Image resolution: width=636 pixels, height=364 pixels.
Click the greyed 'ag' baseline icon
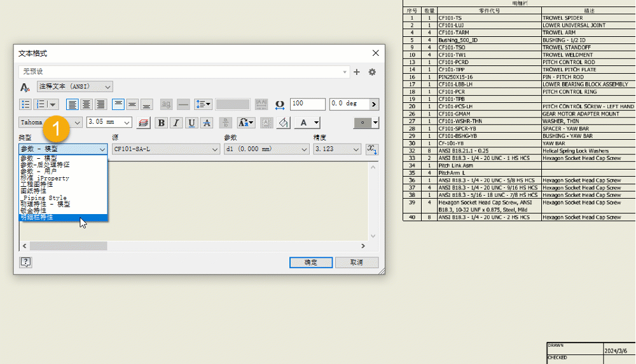(166, 104)
